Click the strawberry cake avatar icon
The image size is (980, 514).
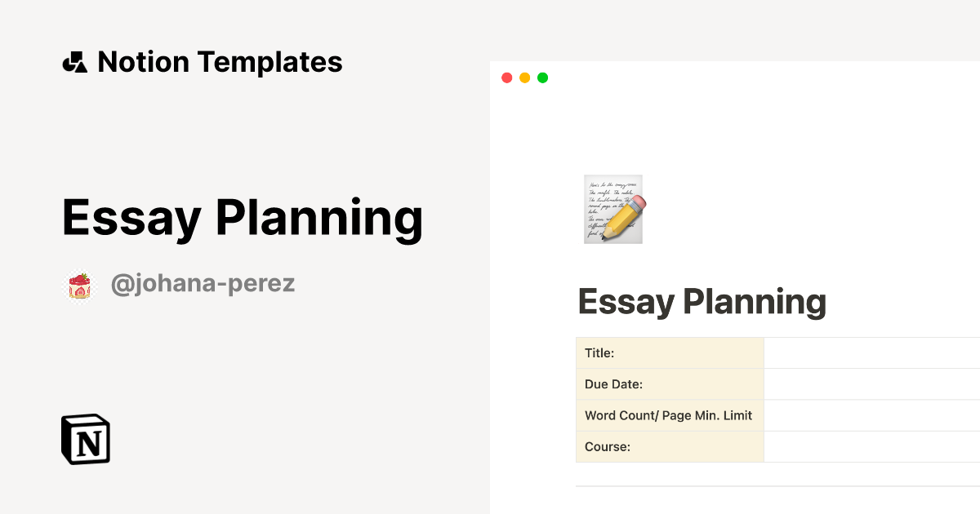pos(80,284)
